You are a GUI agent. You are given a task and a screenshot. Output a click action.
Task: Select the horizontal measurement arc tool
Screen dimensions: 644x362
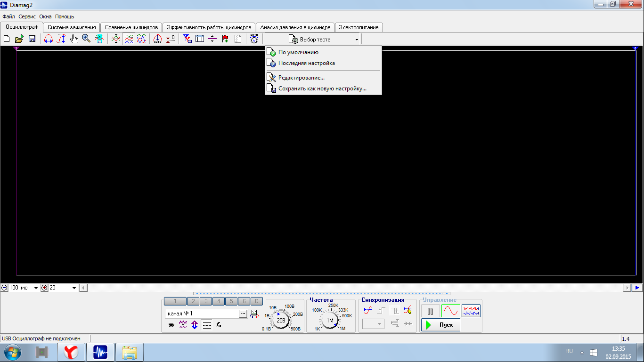click(49, 39)
